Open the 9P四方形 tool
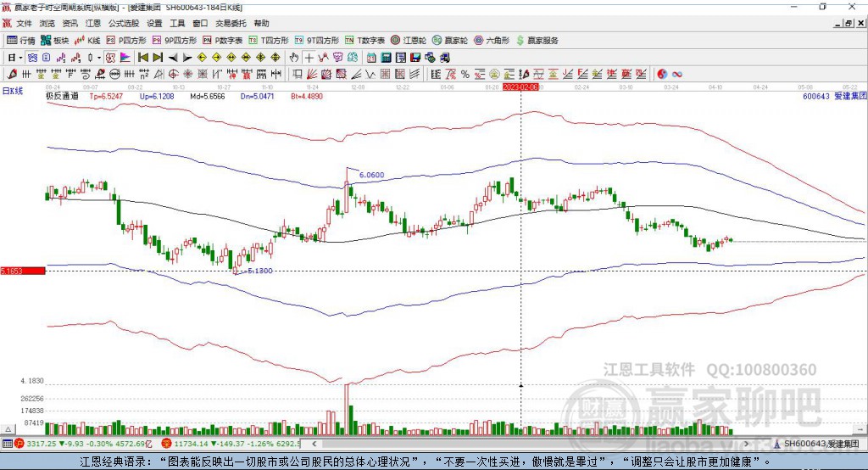Viewport: 868px width, 470px height. [x=175, y=41]
